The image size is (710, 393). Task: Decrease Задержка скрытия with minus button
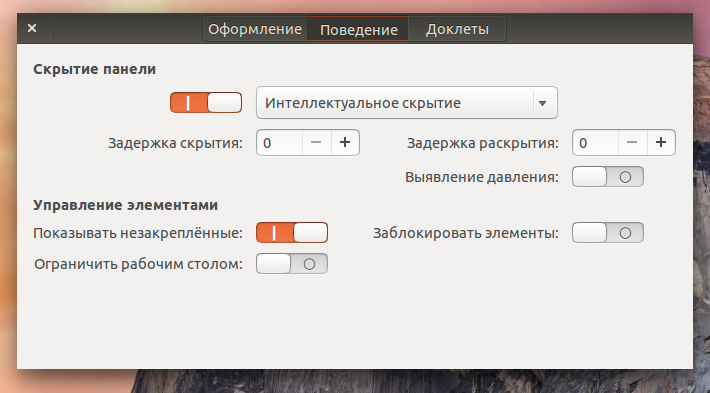tap(316, 143)
